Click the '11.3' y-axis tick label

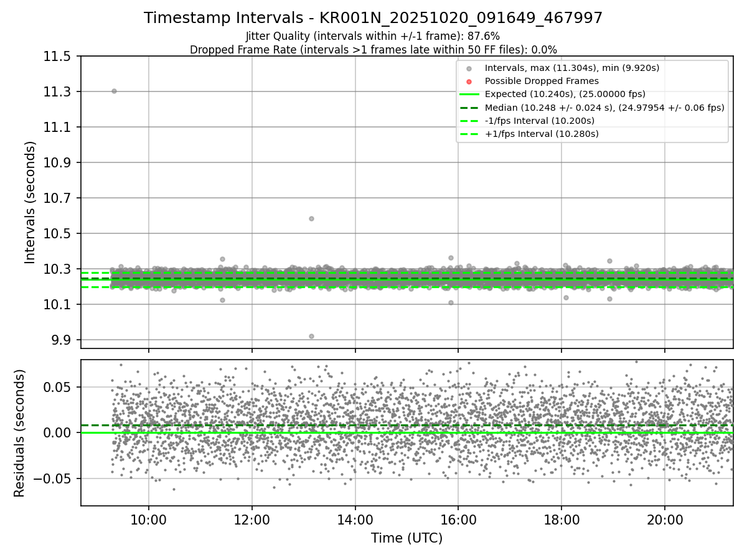(x=59, y=92)
